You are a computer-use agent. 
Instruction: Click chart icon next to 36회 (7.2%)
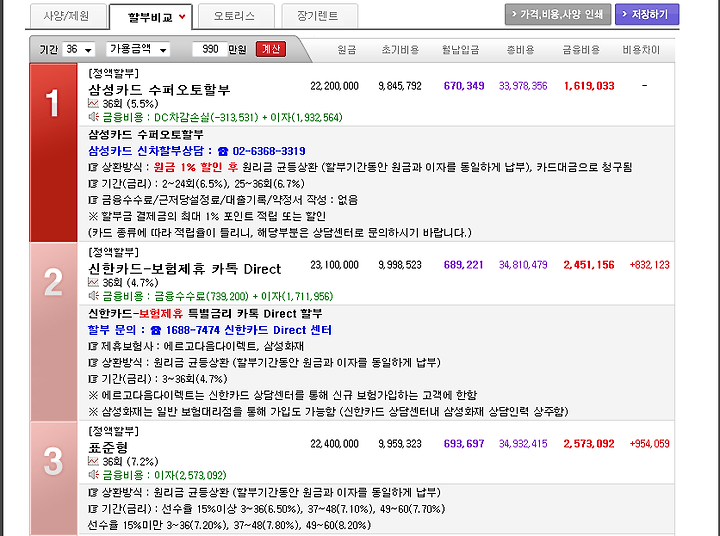point(93,461)
